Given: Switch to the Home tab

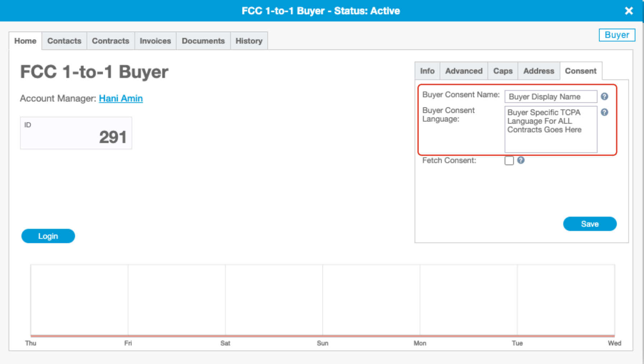Looking at the screenshot, I should (25, 41).
